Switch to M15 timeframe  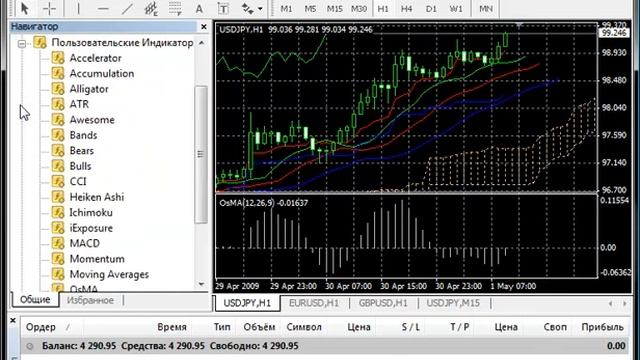pyautogui.click(x=335, y=9)
